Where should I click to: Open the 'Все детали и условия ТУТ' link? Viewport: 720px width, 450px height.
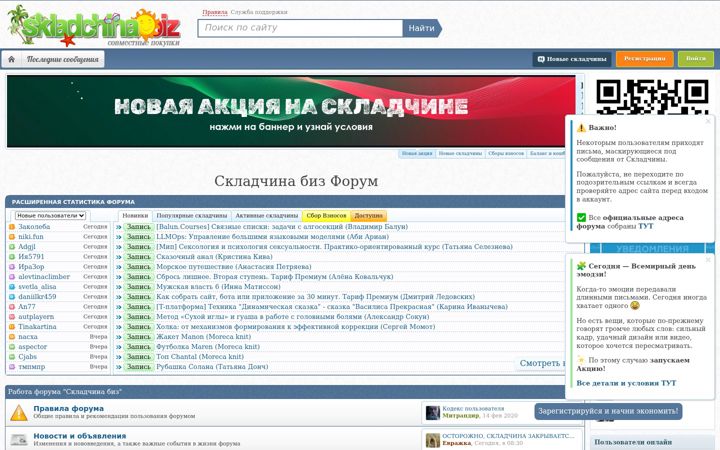[x=626, y=383]
